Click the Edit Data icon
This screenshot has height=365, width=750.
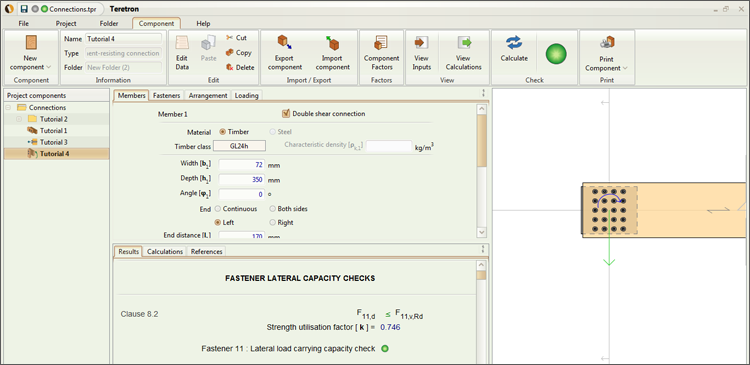(182, 44)
